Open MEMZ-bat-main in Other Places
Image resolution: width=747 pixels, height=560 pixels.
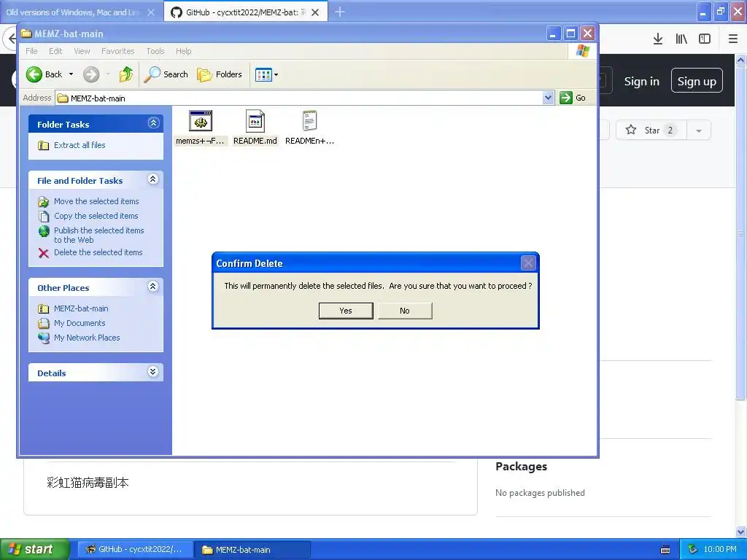coord(81,308)
